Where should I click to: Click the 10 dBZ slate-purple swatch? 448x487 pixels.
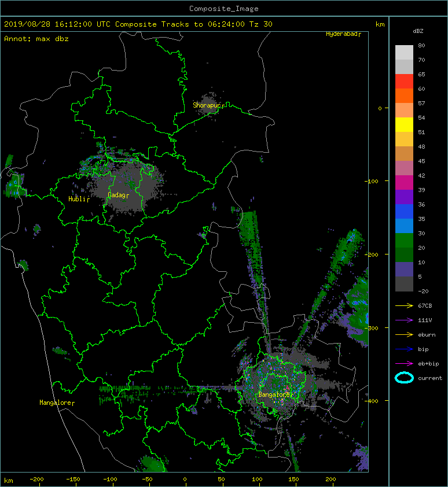coord(404,270)
